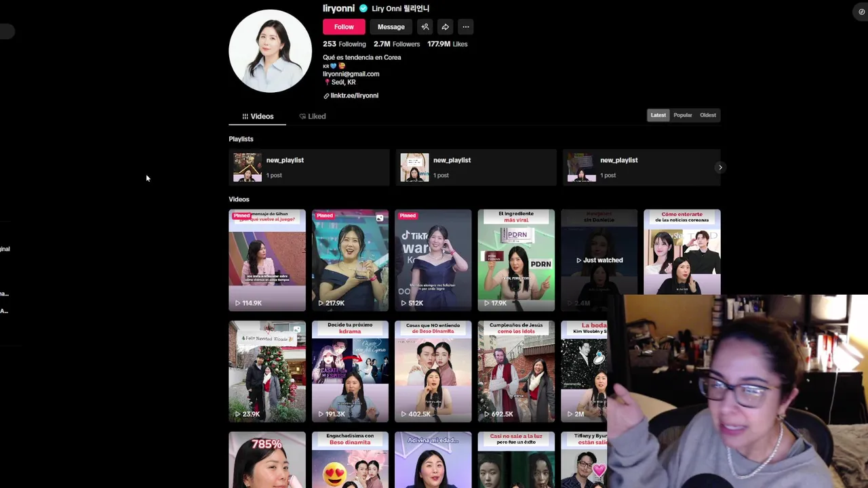Open the Just watched video thumbnail
Image resolution: width=868 pixels, height=488 pixels.
click(599, 260)
